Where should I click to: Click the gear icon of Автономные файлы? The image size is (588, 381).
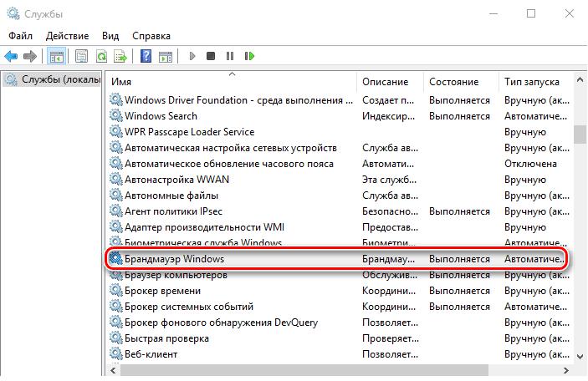[x=116, y=196]
